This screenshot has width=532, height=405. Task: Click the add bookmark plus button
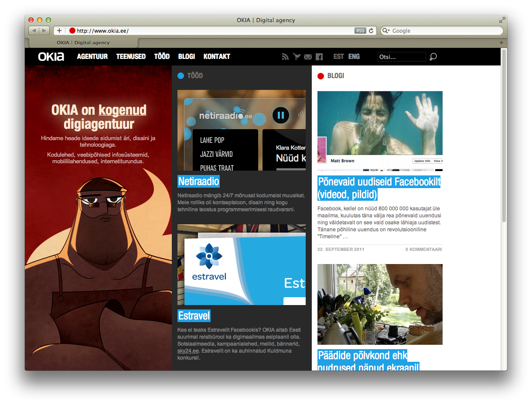59,31
